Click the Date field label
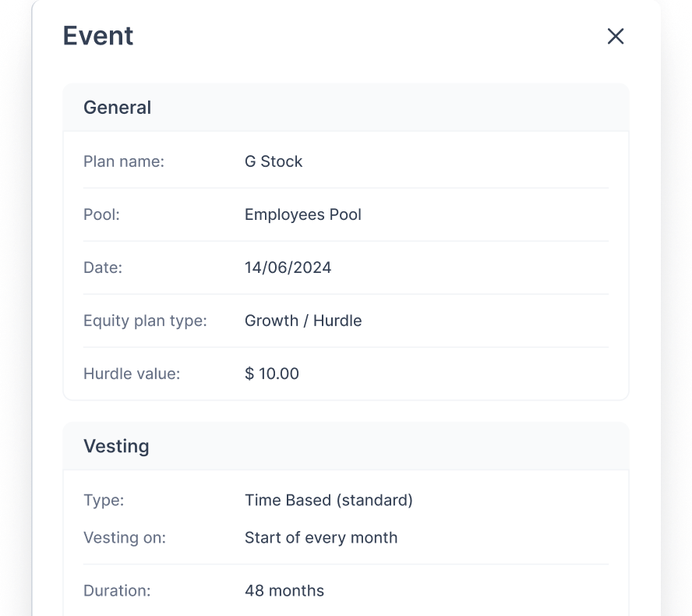692x616 pixels. pyautogui.click(x=103, y=267)
